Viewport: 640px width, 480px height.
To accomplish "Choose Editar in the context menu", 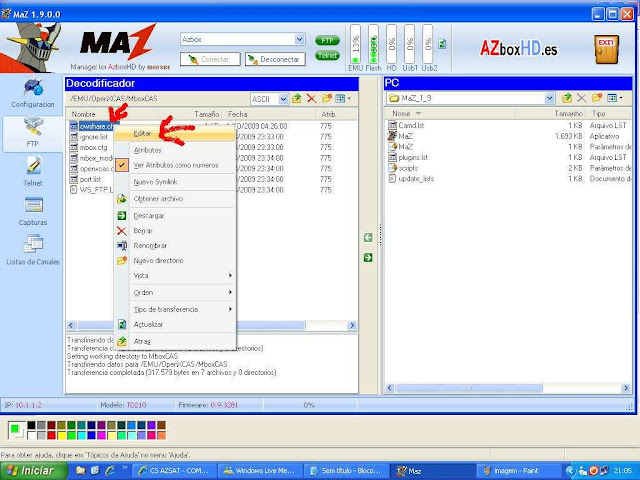I will 175,133.
